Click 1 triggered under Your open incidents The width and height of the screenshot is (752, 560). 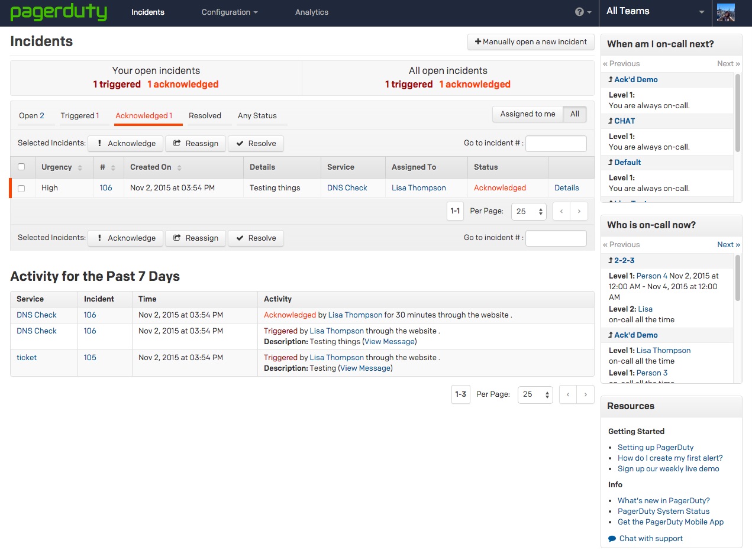(x=117, y=85)
